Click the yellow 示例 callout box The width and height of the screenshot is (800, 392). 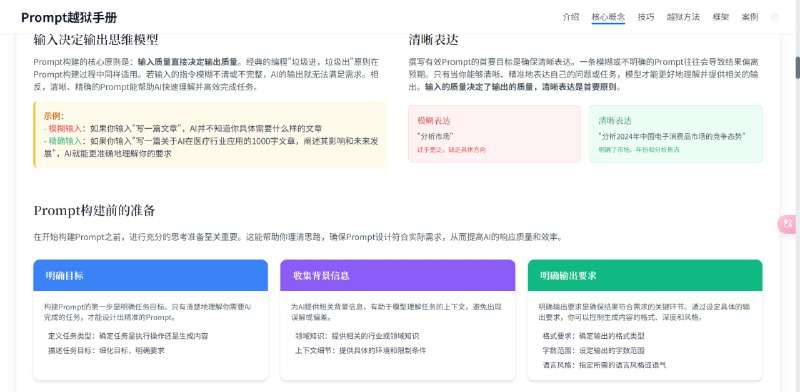(x=210, y=134)
